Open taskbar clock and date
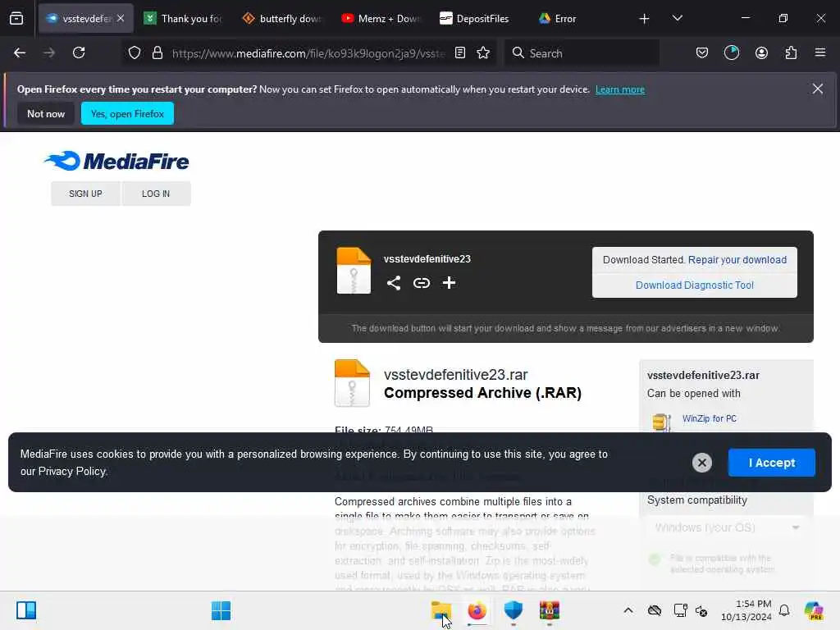The height and width of the screenshot is (630, 840). (x=746, y=610)
